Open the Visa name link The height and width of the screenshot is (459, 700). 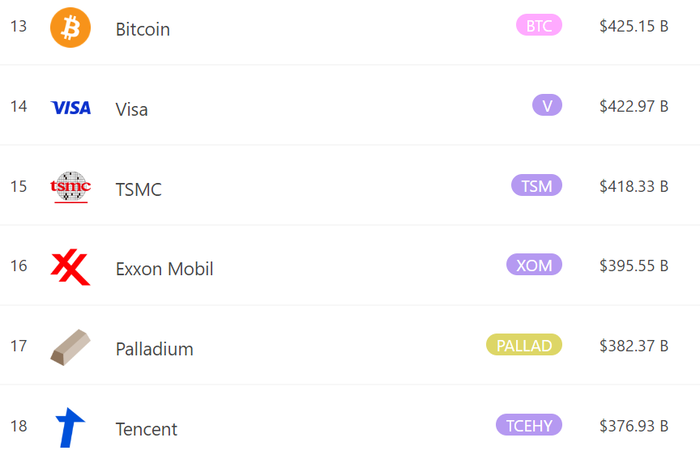[x=131, y=109]
